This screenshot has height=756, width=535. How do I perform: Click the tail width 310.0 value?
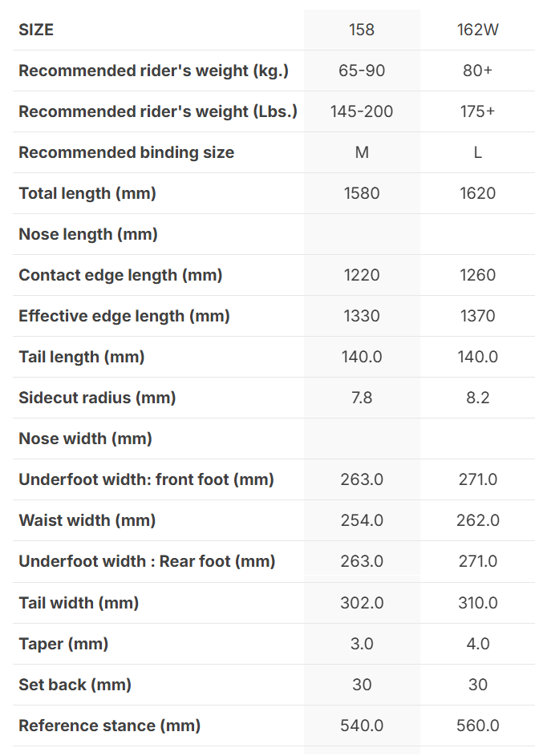pos(477,602)
